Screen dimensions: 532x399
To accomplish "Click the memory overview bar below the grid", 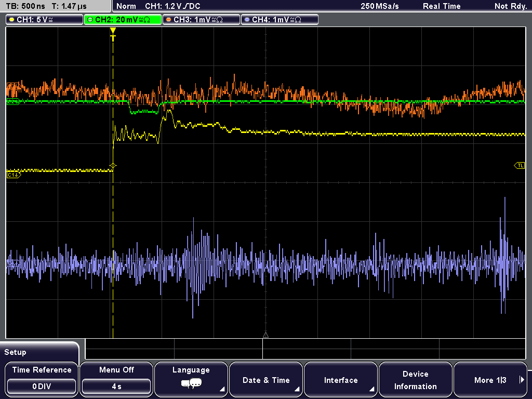I will 305,349.
